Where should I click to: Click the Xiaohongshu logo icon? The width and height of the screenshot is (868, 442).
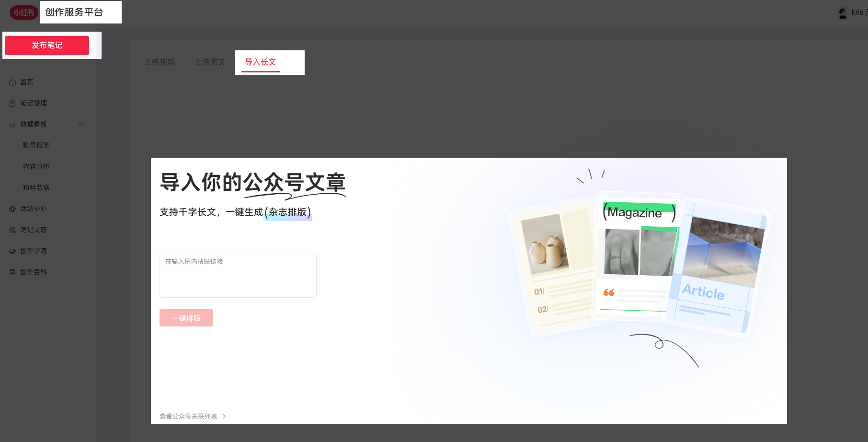point(23,12)
